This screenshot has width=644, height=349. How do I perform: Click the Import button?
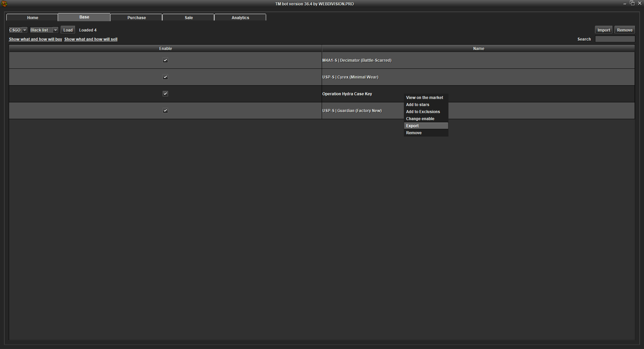pos(603,30)
